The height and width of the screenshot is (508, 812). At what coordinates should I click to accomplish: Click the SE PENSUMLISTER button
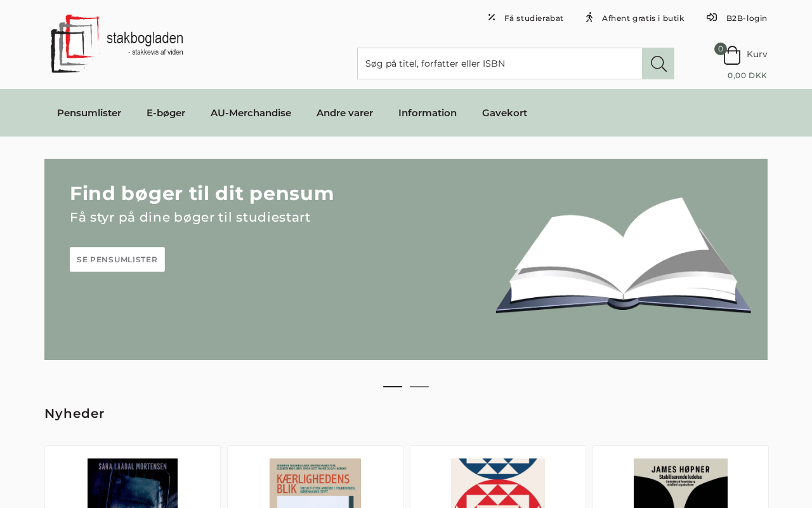click(117, 260)
